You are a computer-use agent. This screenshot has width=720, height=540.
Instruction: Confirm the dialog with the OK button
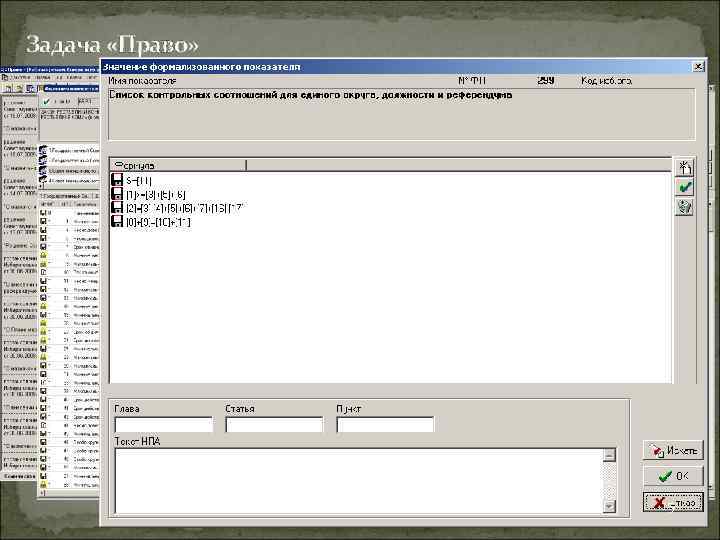[x=673, y=476]
